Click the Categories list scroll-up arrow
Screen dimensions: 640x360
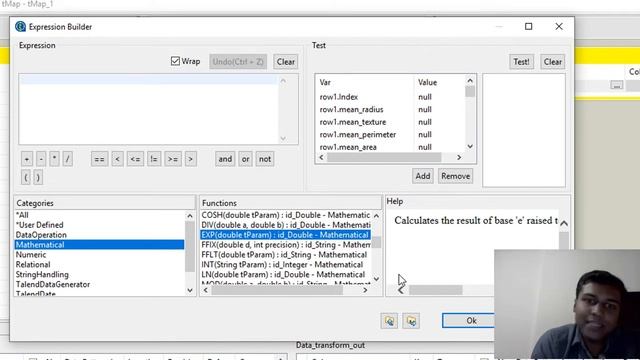coord(190,216)
